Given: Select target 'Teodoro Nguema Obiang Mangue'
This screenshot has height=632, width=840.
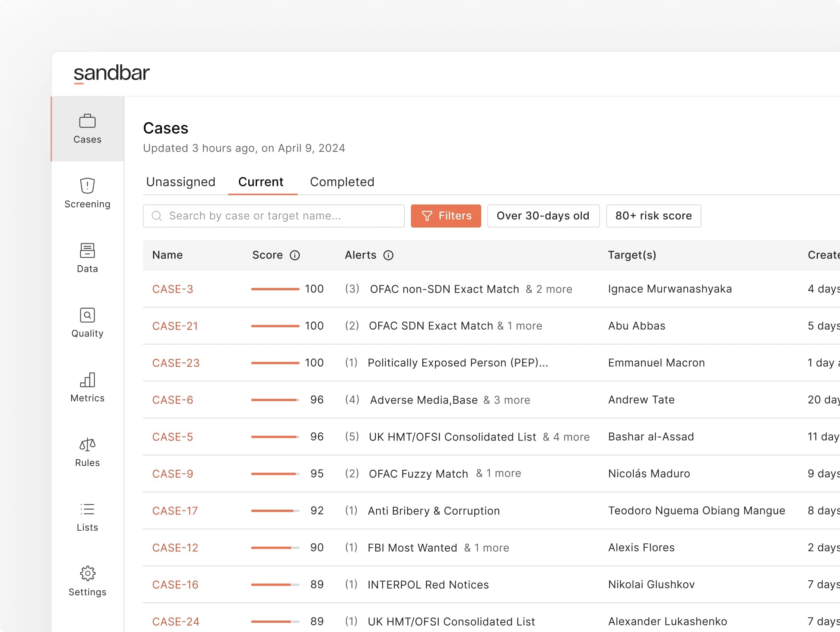Looking at the screenshot, I should click(x=697, y=511).
